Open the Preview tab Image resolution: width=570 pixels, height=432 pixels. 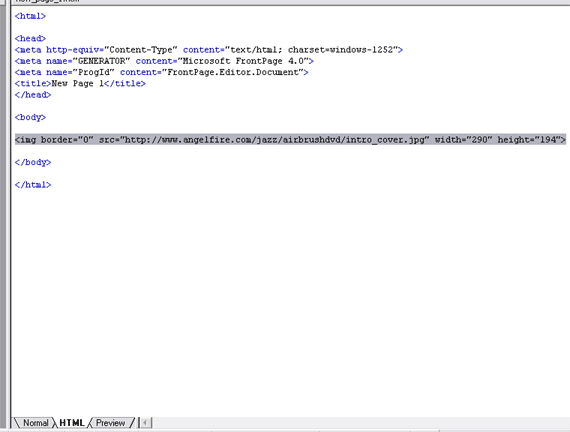pyautogui.click(x=110, y=423)
